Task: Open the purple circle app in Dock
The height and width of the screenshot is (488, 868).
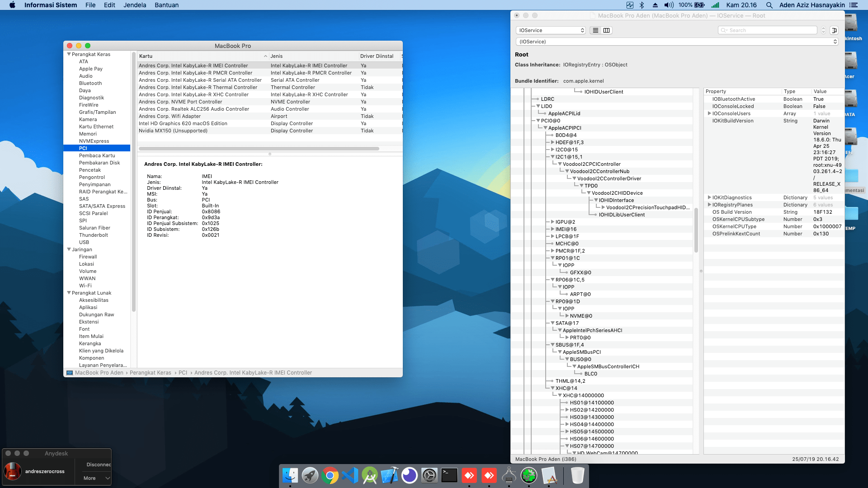Action: tap(410, 475)
